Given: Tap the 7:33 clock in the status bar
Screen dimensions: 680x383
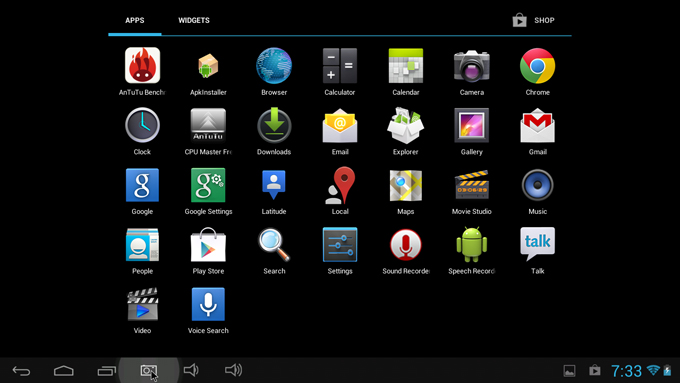Looking at the screenshot, I should click(626, 371).
